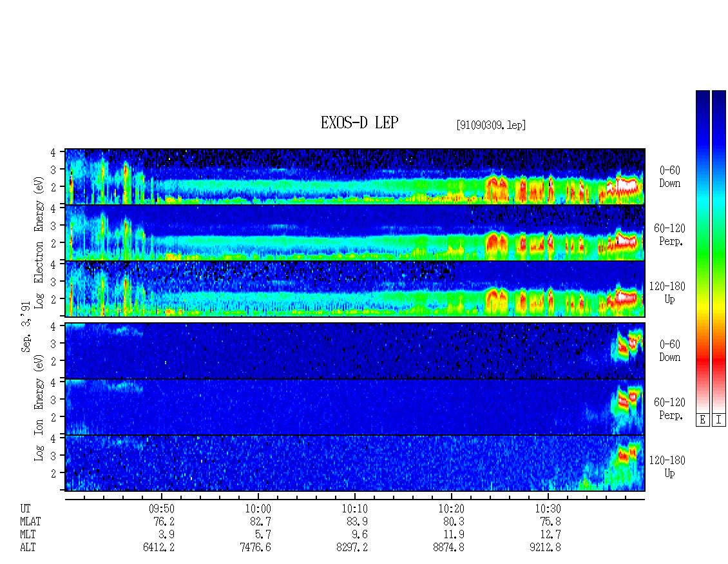Click the ion 120-180 Up spectrogram panel
The image size is (728, 564).
(355, 463)
